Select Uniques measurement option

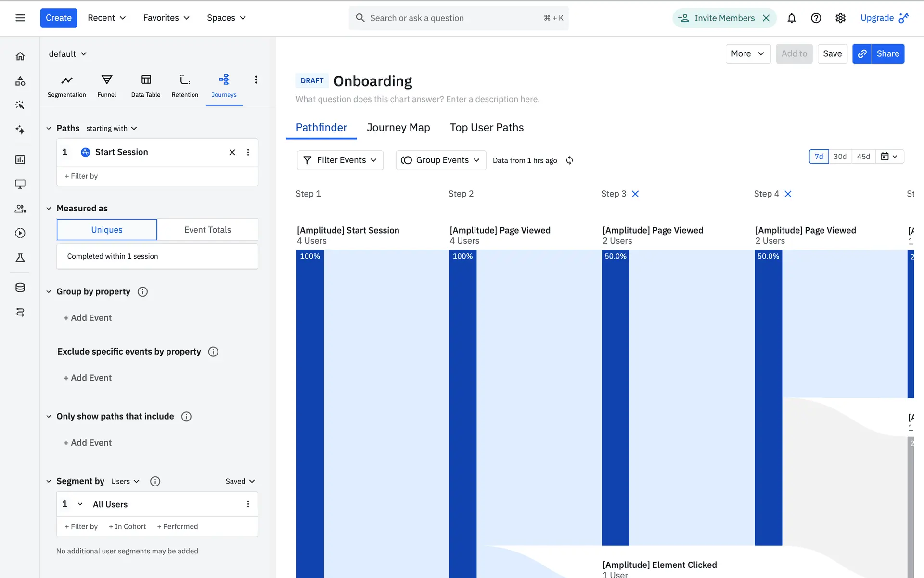[x=107, y=230]
